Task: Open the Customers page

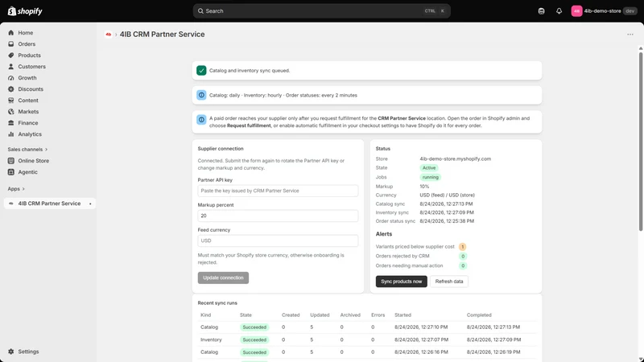Action: point(31,67)
